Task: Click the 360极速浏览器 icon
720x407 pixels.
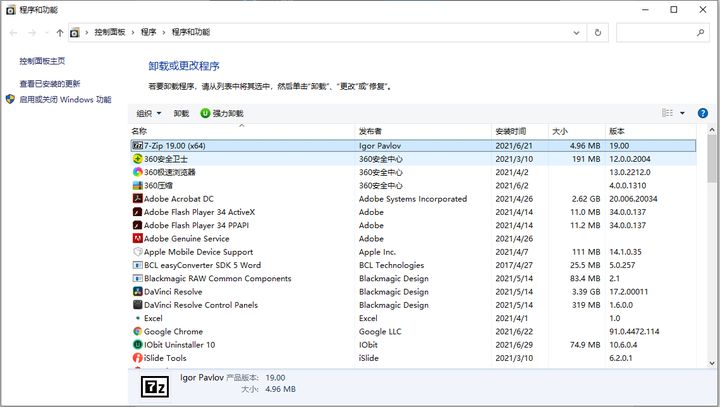Action: click(137, 172)
